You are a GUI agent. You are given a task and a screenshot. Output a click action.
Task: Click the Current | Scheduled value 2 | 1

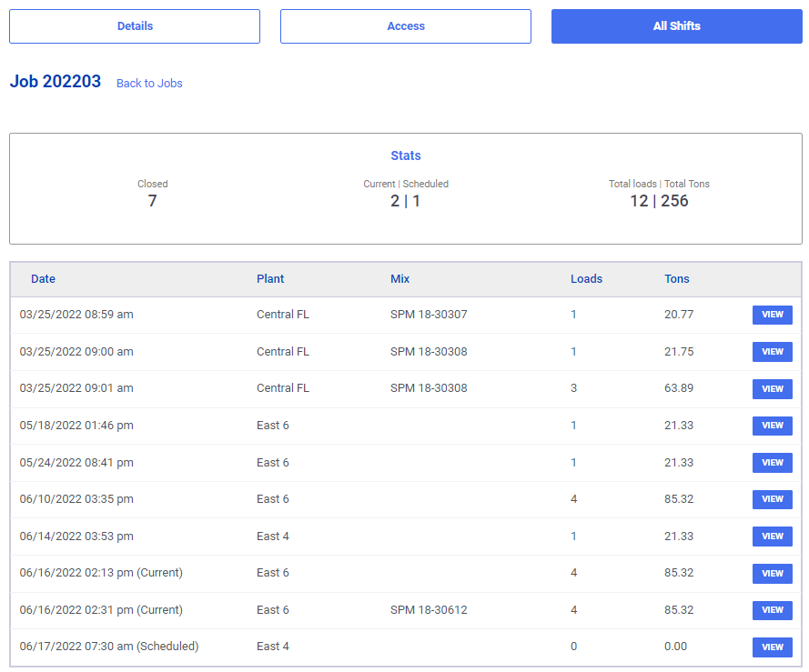[x=405, y=201]
